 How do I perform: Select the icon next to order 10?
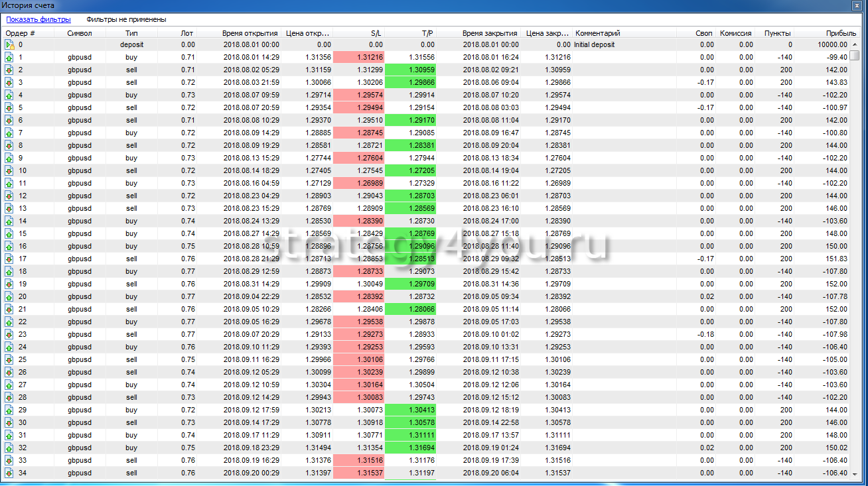9,171
